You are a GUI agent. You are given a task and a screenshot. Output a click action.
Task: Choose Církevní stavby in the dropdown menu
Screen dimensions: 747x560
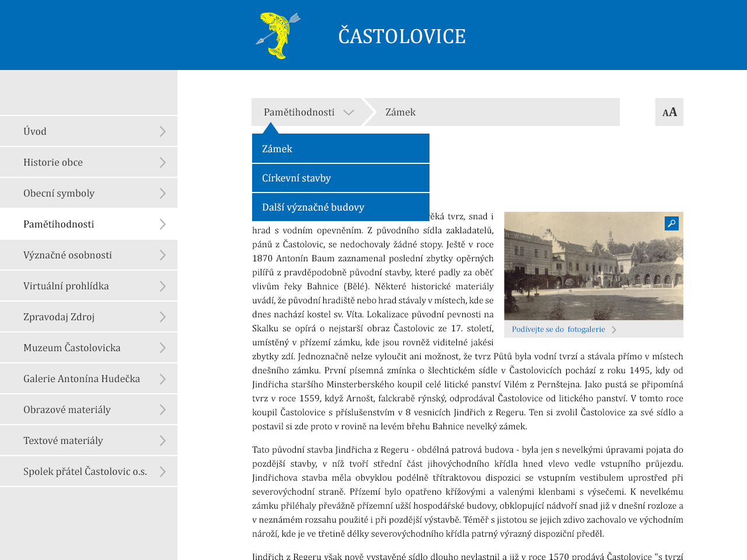[x=341, y=178]
